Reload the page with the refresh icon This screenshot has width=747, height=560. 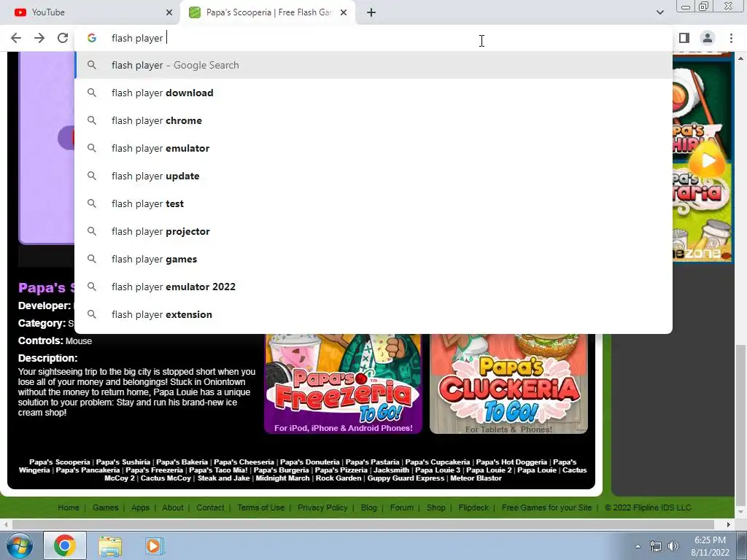(x=63, y=38)
